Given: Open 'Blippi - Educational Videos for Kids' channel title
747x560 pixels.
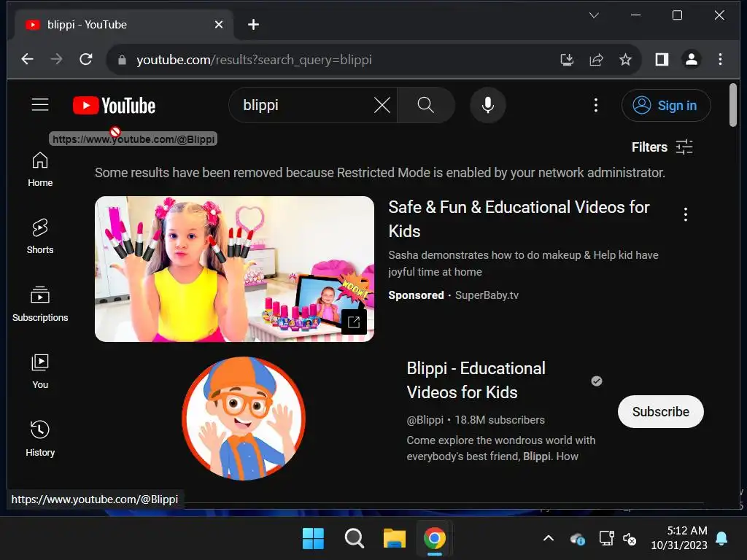Looking at the screenshot, I should (476, 380).
